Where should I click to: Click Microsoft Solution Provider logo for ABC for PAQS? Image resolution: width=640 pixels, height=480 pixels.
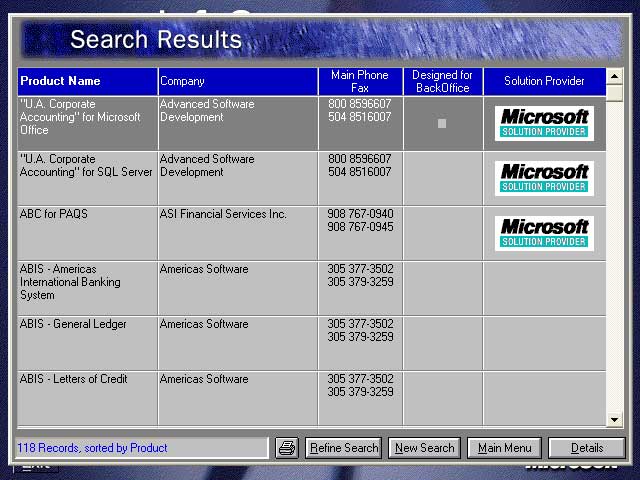(x=544, y=233)
